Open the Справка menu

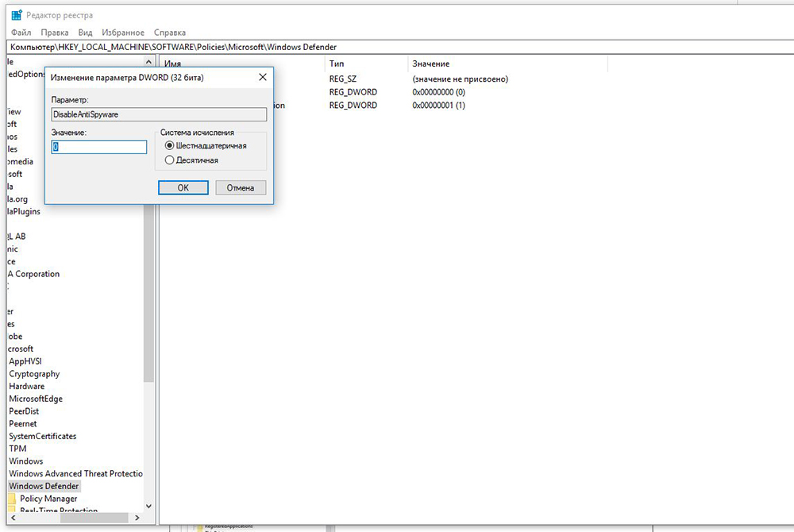[x=169, y=33]
